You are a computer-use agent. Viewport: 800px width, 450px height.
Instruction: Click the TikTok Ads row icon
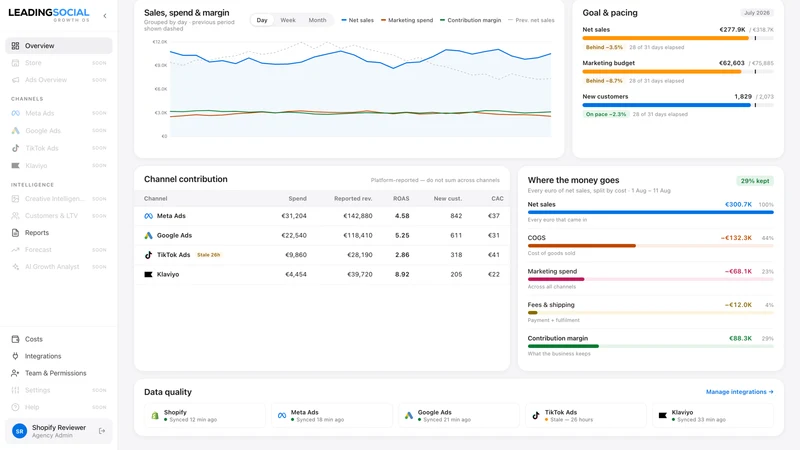click(x=148, y=255)
